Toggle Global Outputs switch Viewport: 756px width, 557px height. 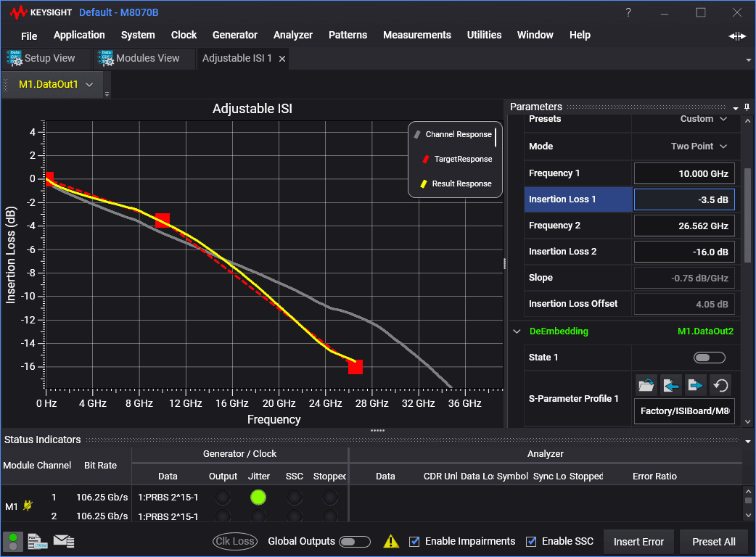click(355, 541)
